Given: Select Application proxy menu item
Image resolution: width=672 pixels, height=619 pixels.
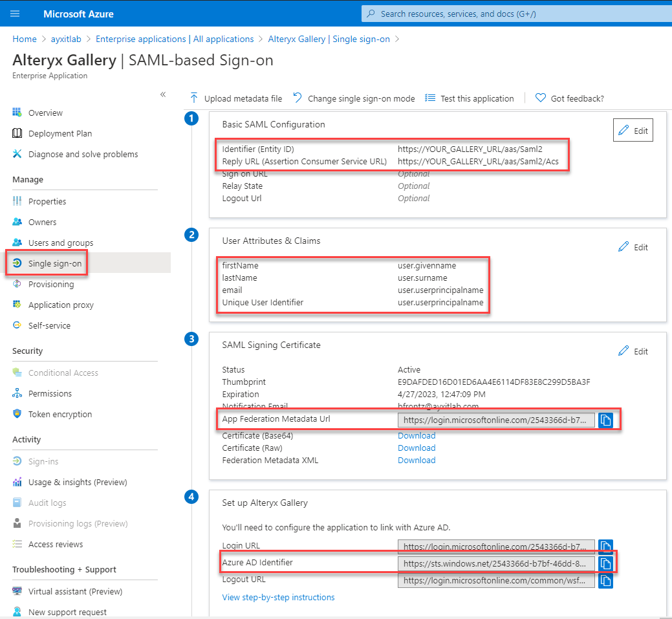Looking at the screenshot, I should 61,305.
